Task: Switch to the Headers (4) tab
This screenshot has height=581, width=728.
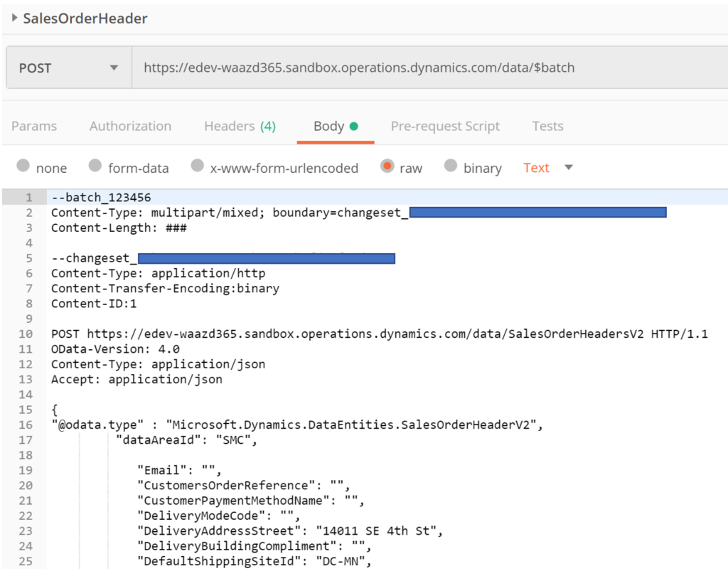Action: click(240, 127)
